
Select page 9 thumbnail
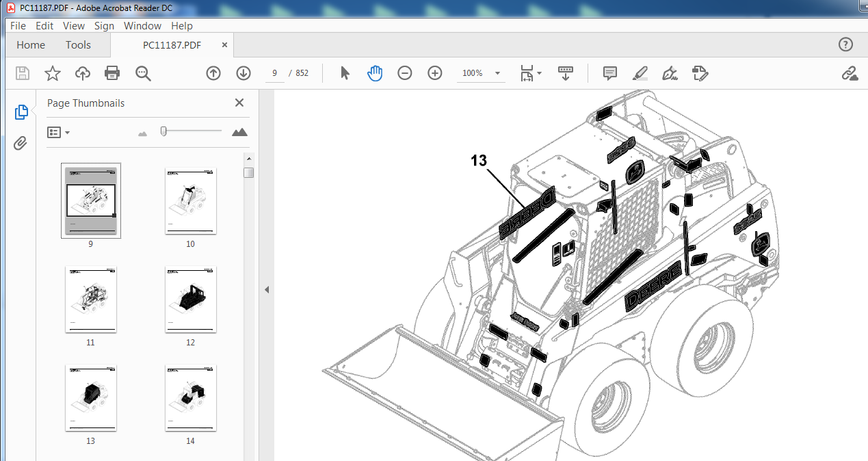click(x=91, y=200)
